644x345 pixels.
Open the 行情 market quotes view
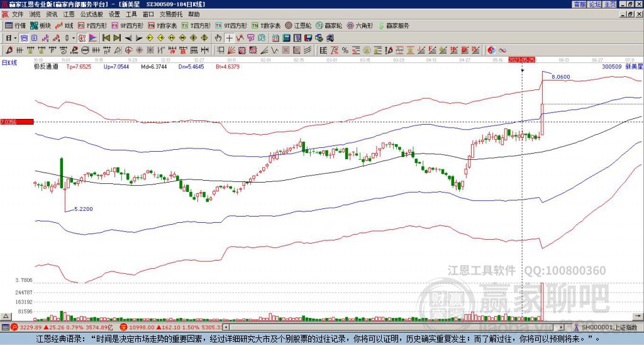(15, 25)
